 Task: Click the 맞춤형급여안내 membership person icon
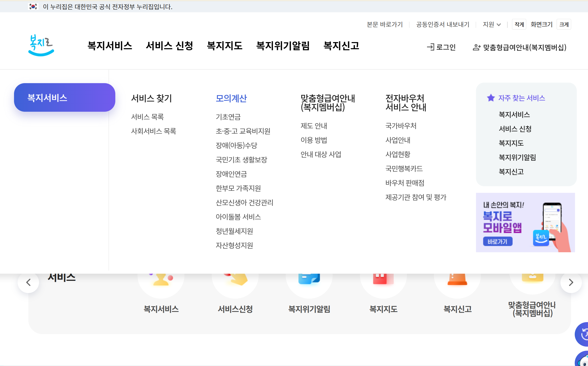(476, 47)
